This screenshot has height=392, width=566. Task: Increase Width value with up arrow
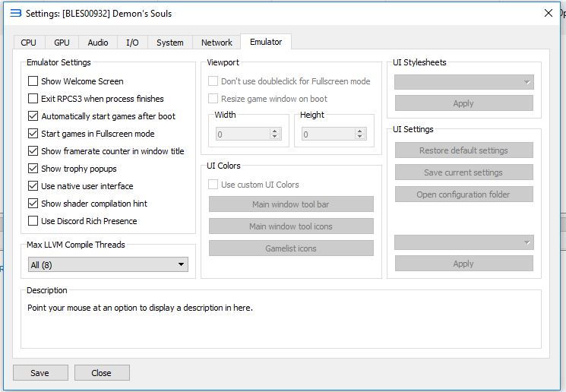[x=275, y=131]
